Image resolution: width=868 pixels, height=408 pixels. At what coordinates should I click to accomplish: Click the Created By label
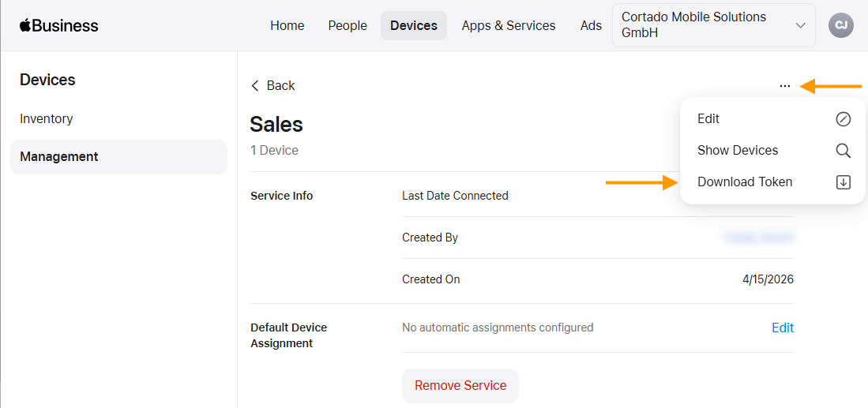coord(430,238)
